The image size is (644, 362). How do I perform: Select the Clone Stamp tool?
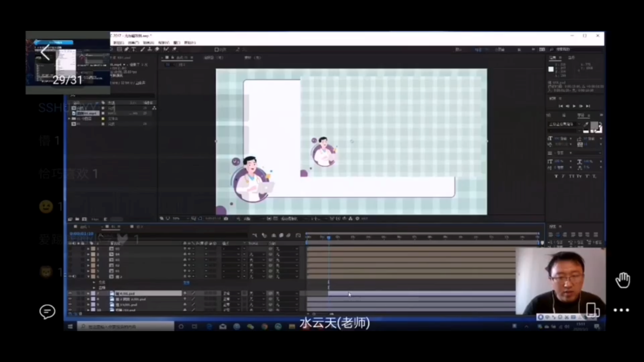coord(149,49)
